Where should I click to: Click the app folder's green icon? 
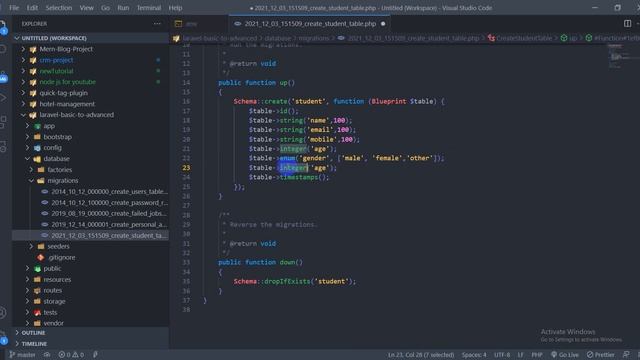click(x=37, y=126)
